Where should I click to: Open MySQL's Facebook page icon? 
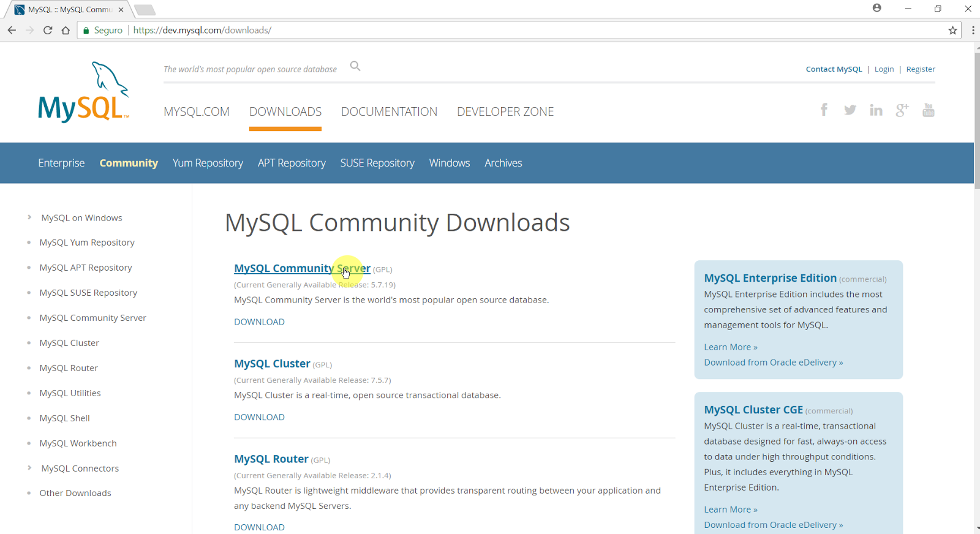[x=824, y=110]
